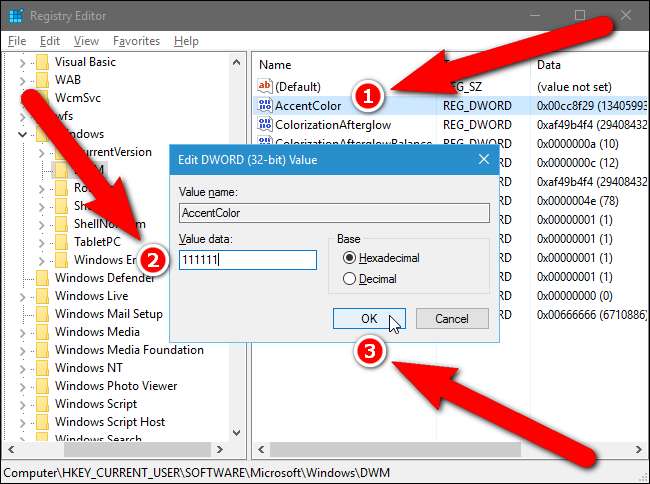Click the ColorizationAfterglow DWORD icon

coord(264,124)
